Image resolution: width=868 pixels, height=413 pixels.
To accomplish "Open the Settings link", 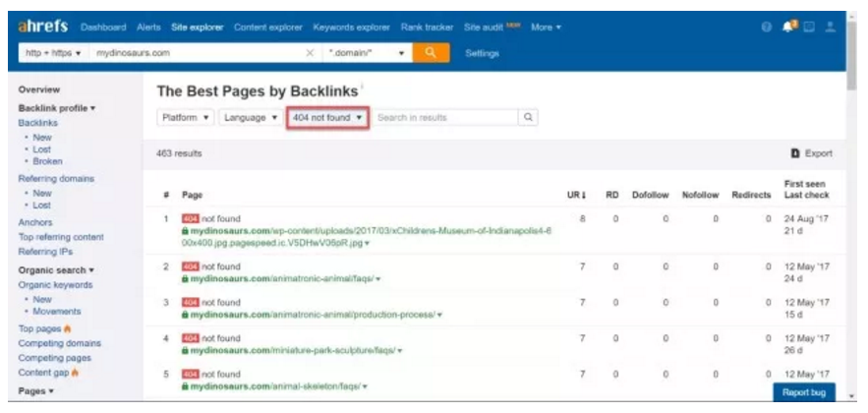I will [x=482, y=53].
